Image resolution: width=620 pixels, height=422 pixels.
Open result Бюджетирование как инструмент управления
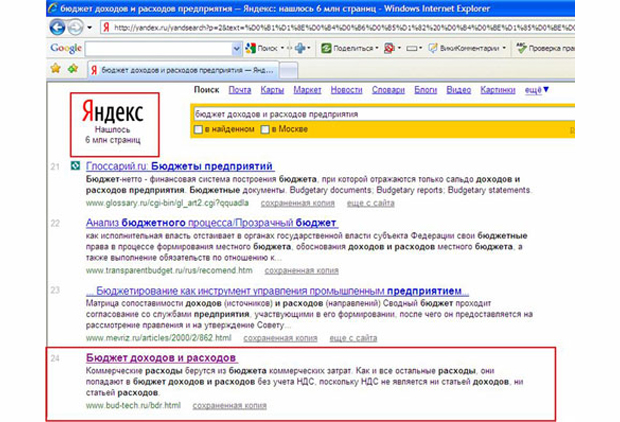pos(277,291)
